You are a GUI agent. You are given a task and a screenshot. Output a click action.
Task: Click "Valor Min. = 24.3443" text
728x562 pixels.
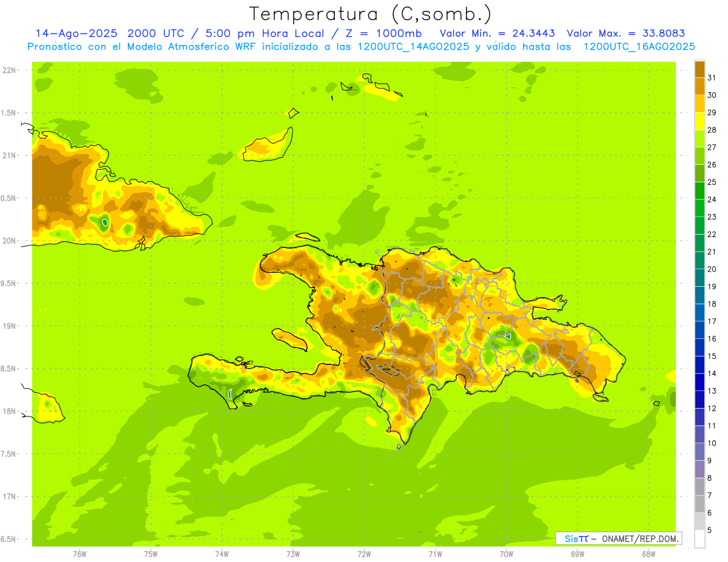pyautogui.click(x=497, y=33)
